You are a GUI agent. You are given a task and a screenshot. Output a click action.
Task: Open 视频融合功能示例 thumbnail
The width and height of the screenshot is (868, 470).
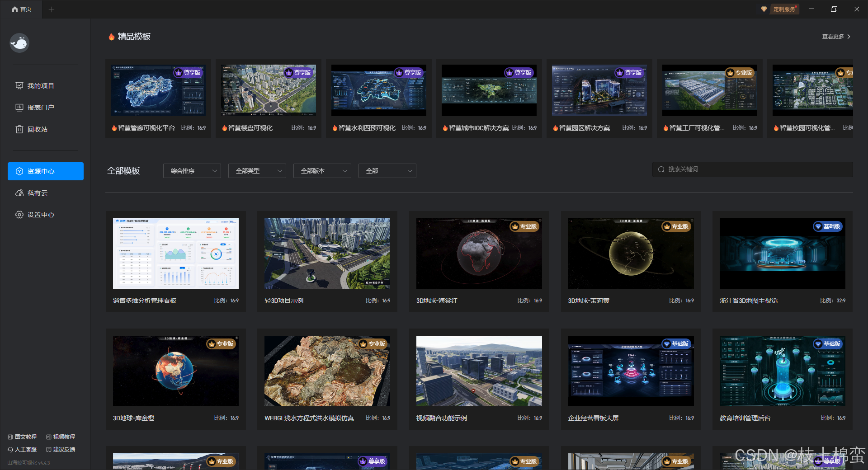pyautogui.click(x=479, y=371)
